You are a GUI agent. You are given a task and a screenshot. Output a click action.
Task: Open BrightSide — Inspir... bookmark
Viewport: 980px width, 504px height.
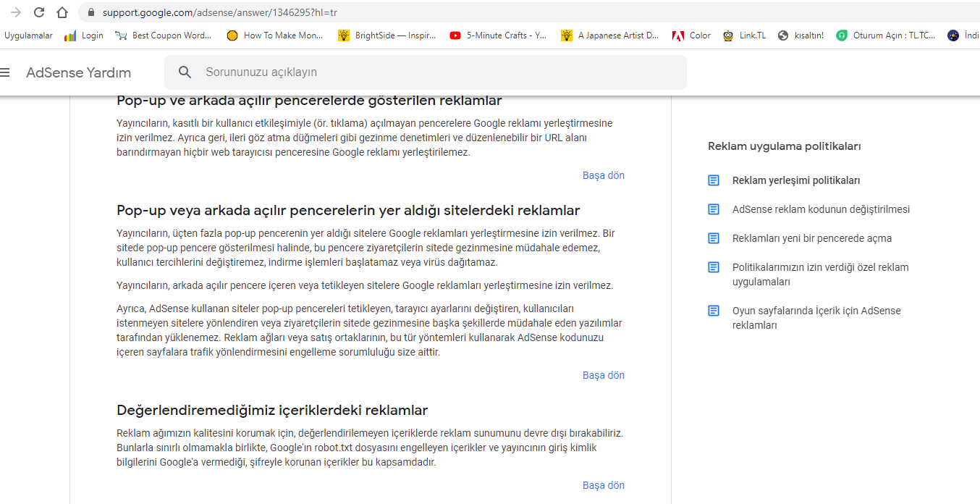coord(387,35)
